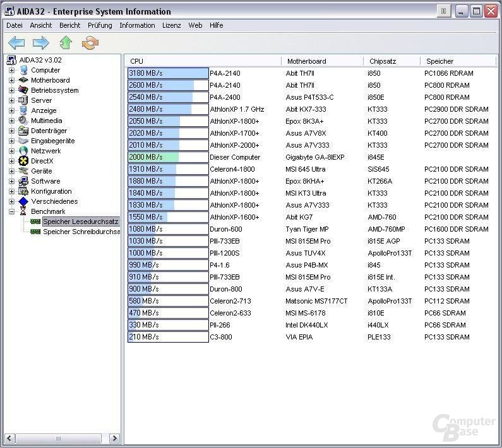
Task: Expand the Software tree node
Action: pyautogui.click(x=11, y=181)
